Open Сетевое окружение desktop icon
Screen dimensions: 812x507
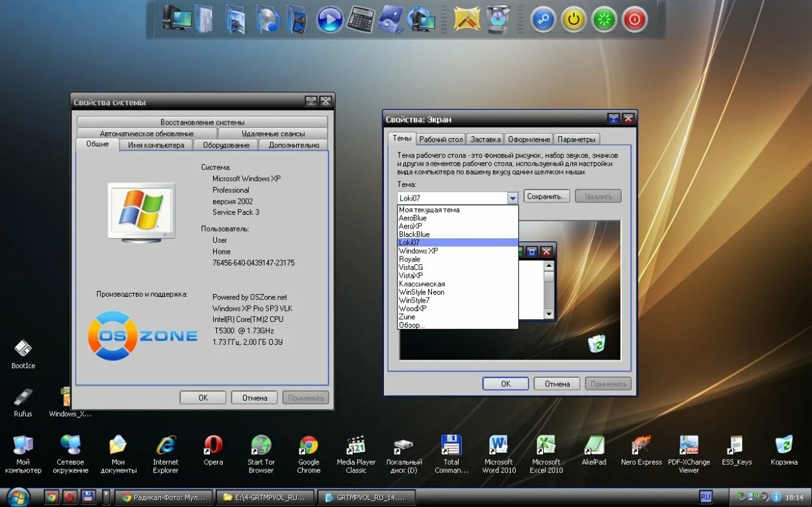[71, 454]
